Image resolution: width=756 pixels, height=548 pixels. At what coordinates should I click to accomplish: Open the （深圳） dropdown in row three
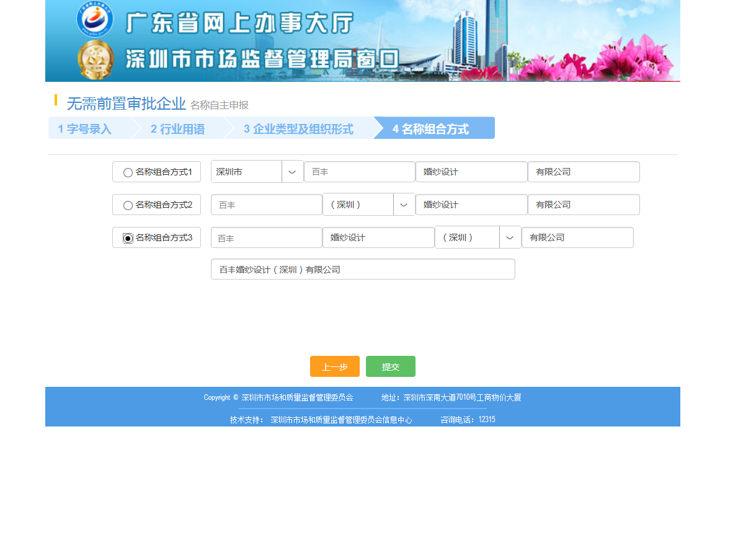(x=510, y=237)
